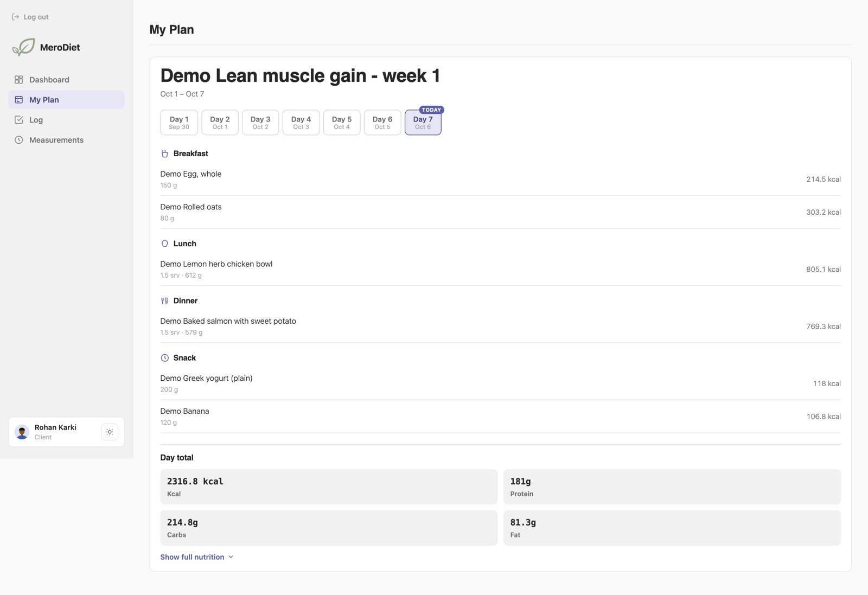
Task: Click the 2316.8 kcal day total card
Action: pos(329,487)
